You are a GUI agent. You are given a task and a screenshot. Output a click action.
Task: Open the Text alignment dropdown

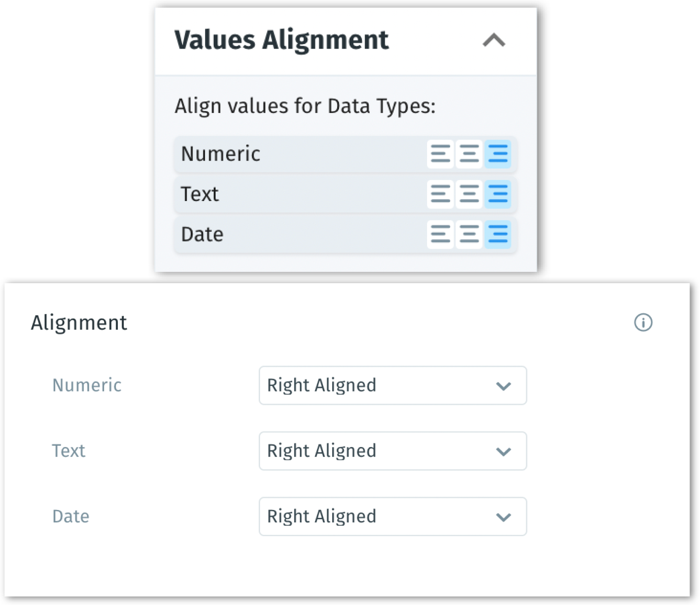tap(392, 451)
